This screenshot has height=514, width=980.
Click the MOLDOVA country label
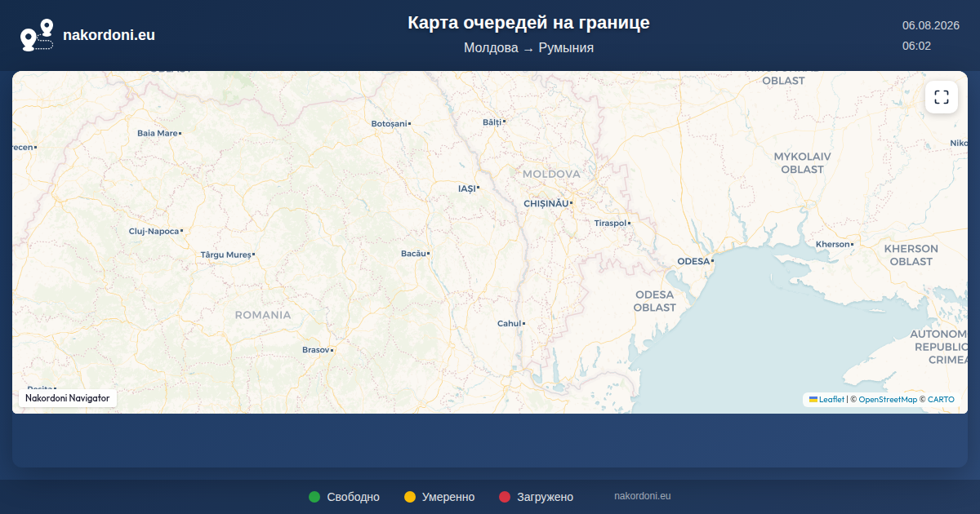(x=551, y=174)
